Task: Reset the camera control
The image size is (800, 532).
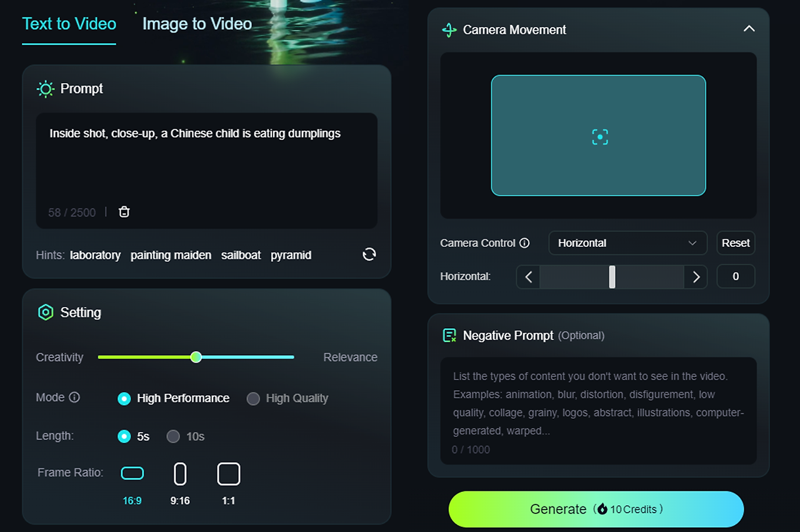Action: [x=736, y=243]
